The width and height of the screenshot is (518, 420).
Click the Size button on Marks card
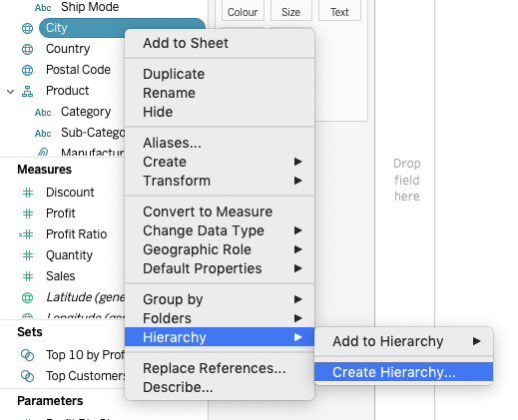291,11
